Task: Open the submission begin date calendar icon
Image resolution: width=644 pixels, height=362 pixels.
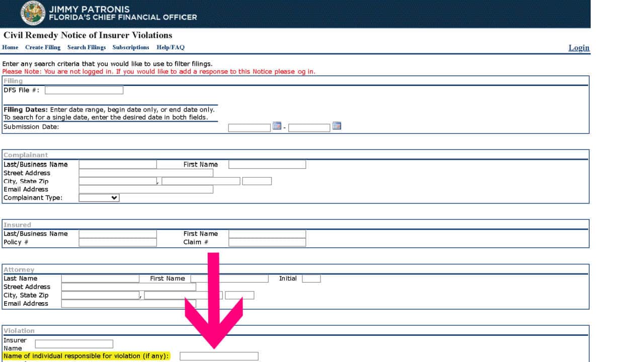Action: [277, 126]
